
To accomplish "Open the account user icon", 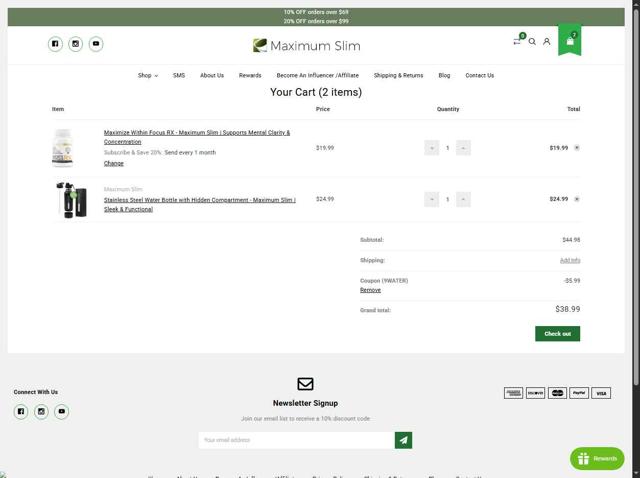I will [547, 41].
